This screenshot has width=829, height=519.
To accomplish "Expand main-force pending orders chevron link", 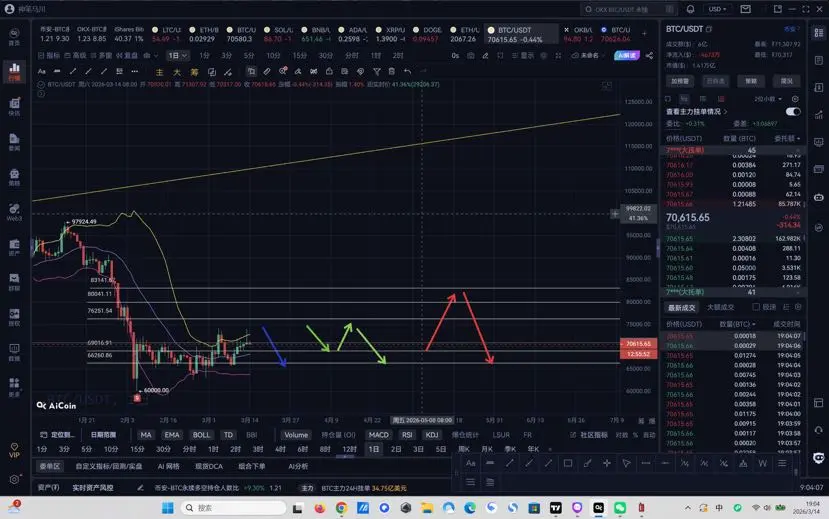I will [696, 112].
